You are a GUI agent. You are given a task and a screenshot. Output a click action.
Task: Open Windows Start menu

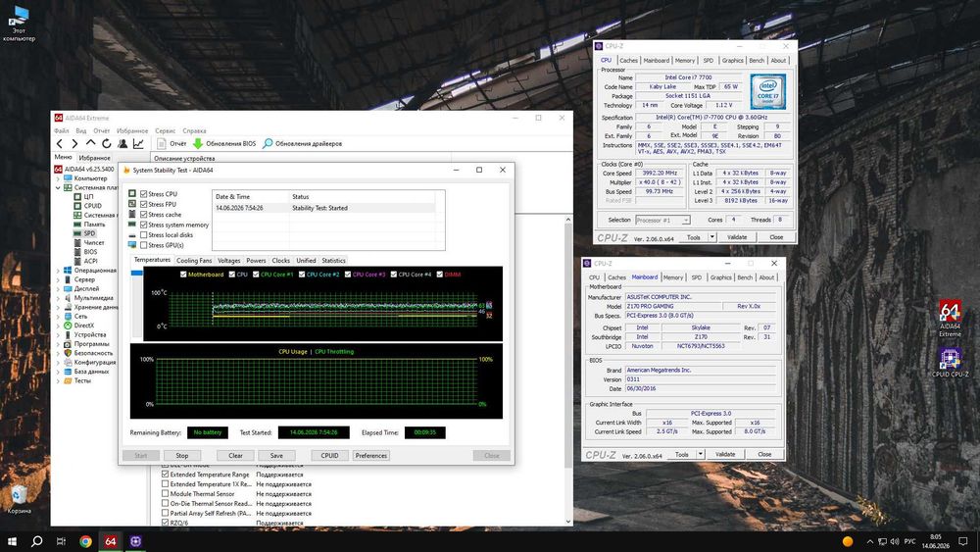click(12, 541)
